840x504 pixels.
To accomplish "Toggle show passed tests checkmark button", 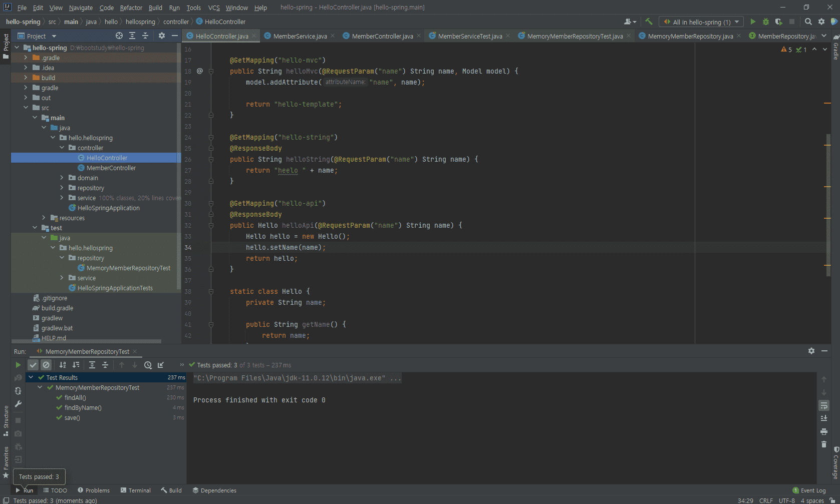I will [33, 365].
